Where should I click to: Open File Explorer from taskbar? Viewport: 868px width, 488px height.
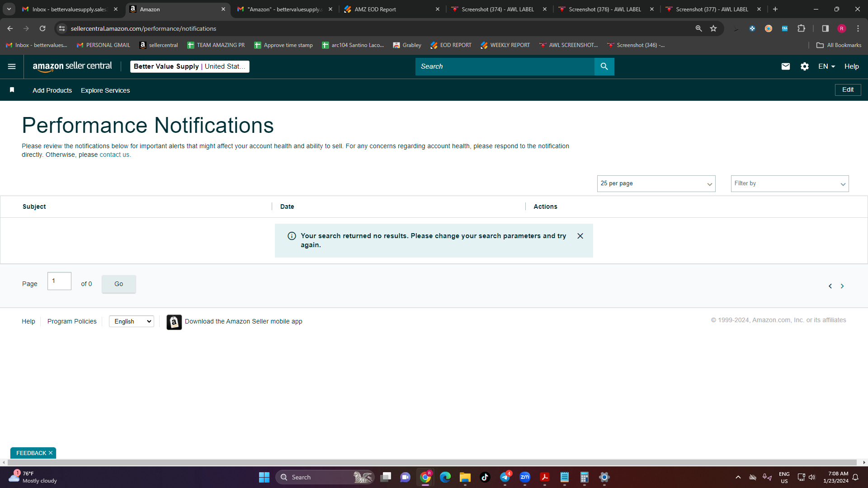[465, 477]
